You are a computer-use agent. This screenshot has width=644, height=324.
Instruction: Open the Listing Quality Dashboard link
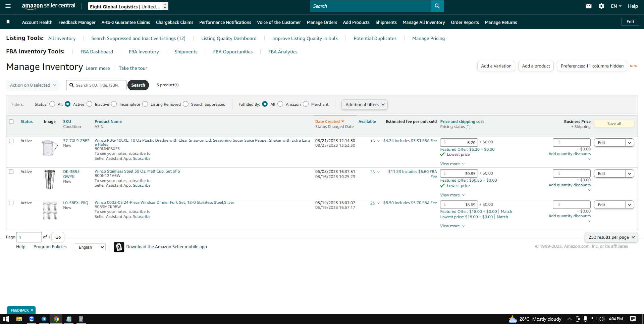coord(229,38)
